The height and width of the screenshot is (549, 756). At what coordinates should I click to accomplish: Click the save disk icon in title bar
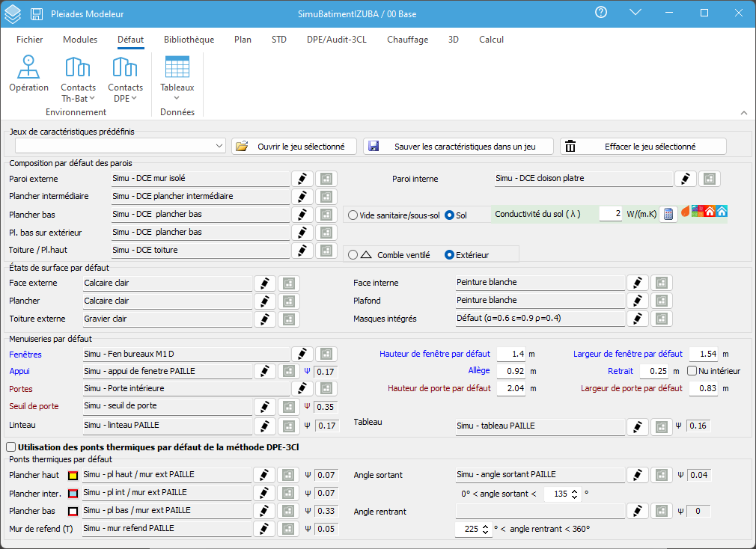point(37,14)
